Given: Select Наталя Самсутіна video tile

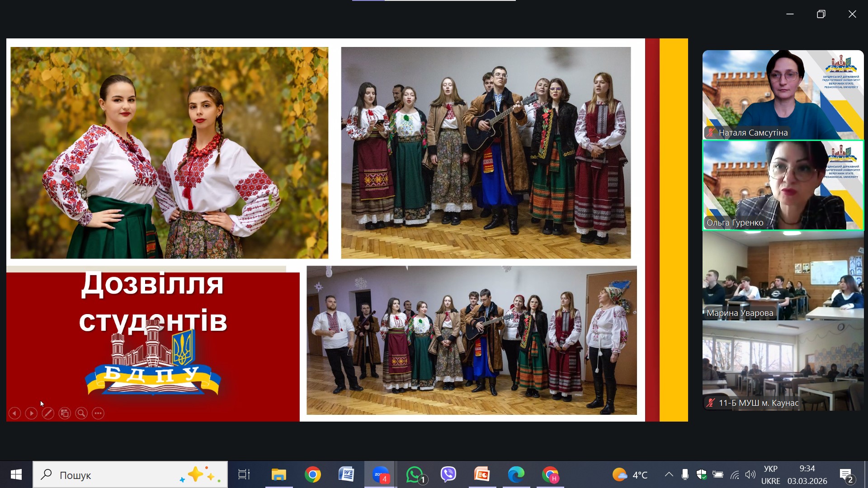Looking at the screenshot, I should pyautogui.click(x=783, y=95).
